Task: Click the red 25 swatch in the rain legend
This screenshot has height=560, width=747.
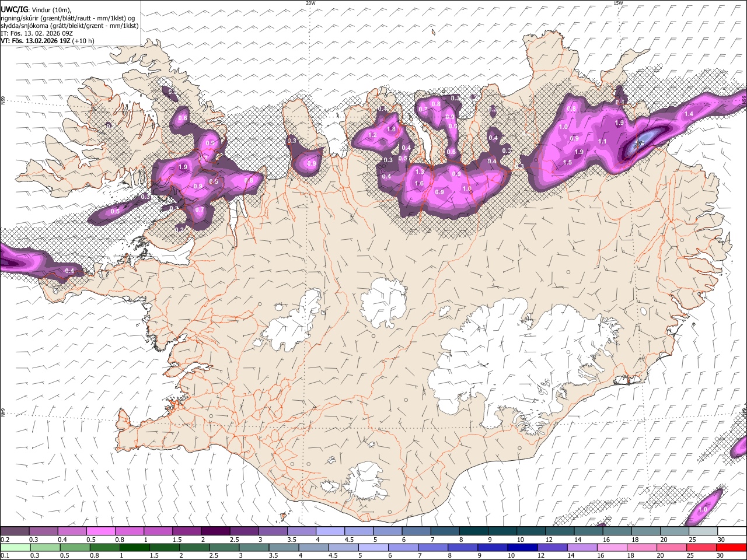Action: pos(701,547)
